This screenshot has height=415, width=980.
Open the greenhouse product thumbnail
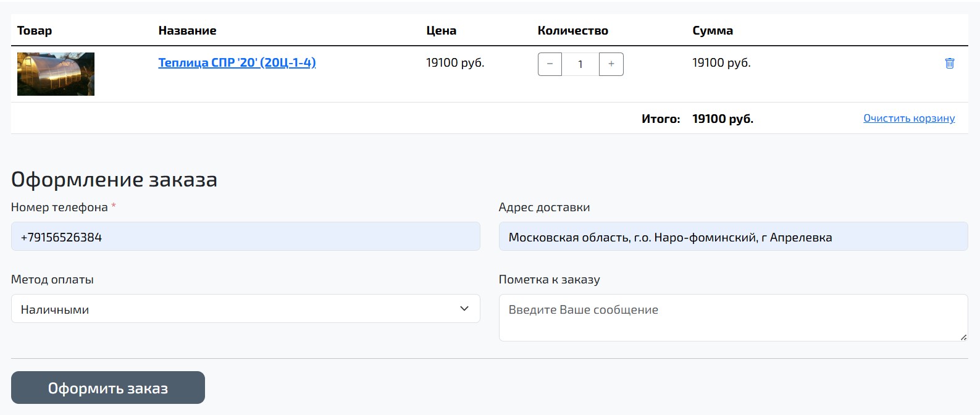56,74
